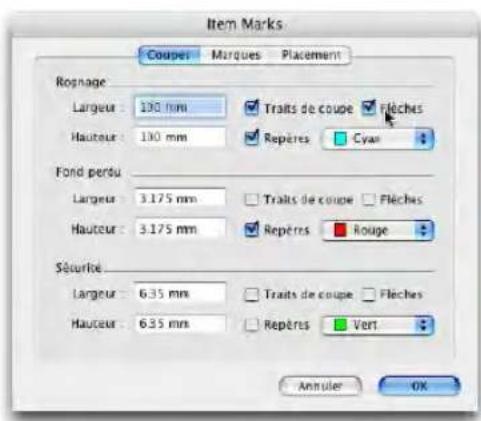This screenshot has width=481, height=421.
Task: Open the Cyan color dropdown
Action: [378, 139]
